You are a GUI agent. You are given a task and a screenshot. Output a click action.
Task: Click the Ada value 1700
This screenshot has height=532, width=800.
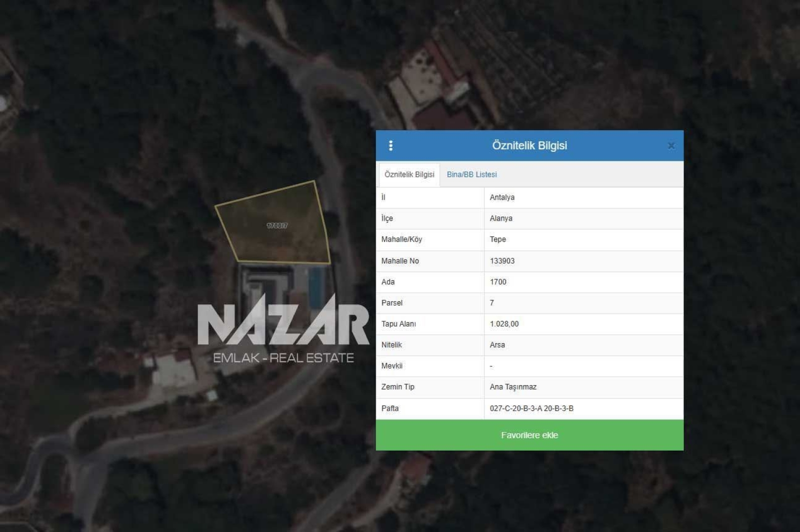(x=498, y=282)
